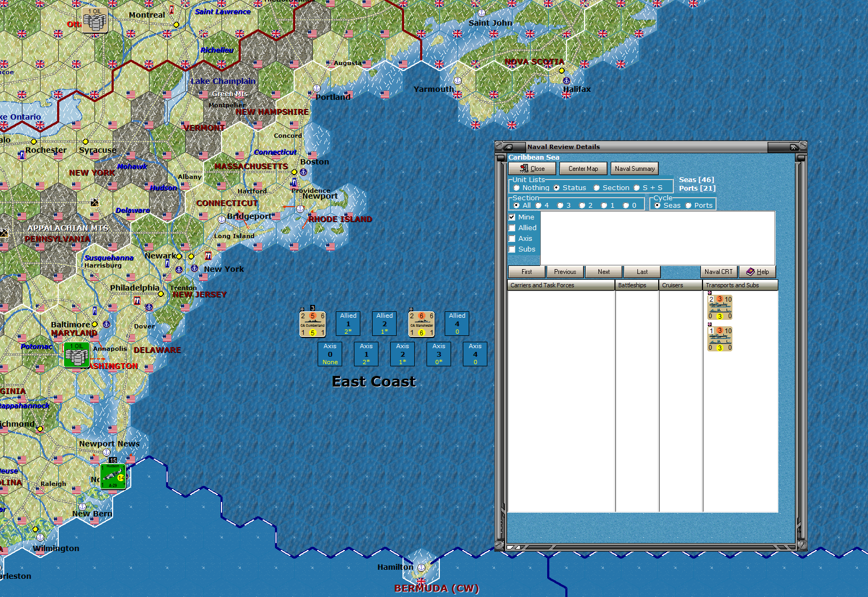Screen dimensions: 868x597
Task: Click the New York port anchor symbol
Action: (194, 268)
